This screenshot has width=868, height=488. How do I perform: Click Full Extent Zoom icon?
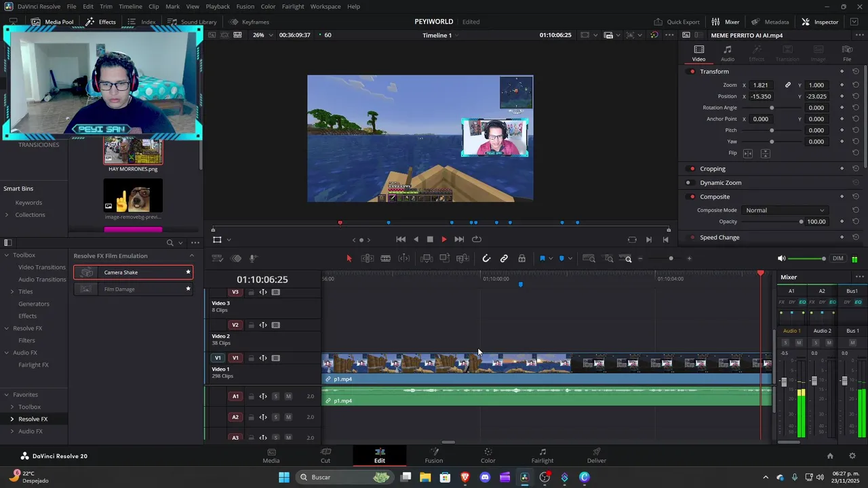[589, 258]
